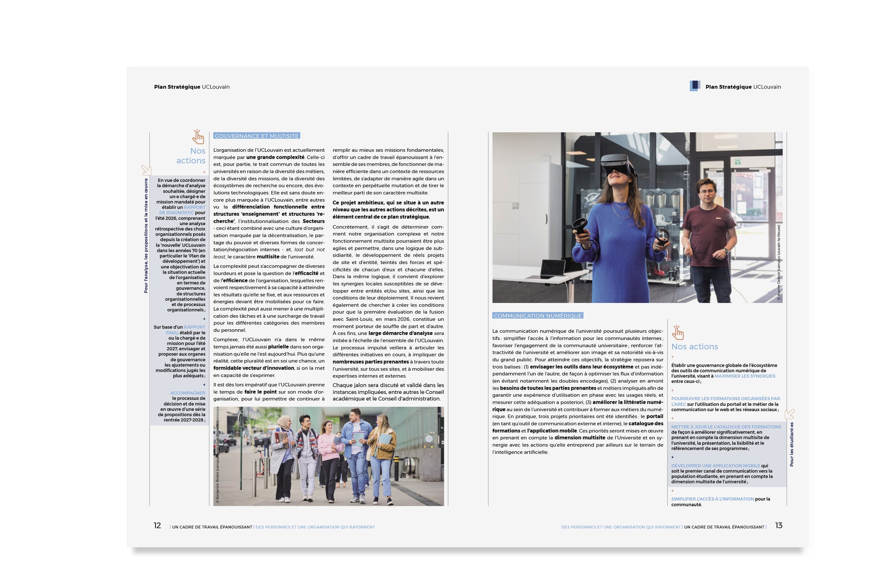Click the walking students photo
Screen dimensions: 883x588
pyautogui.click(x=328, y=456)
